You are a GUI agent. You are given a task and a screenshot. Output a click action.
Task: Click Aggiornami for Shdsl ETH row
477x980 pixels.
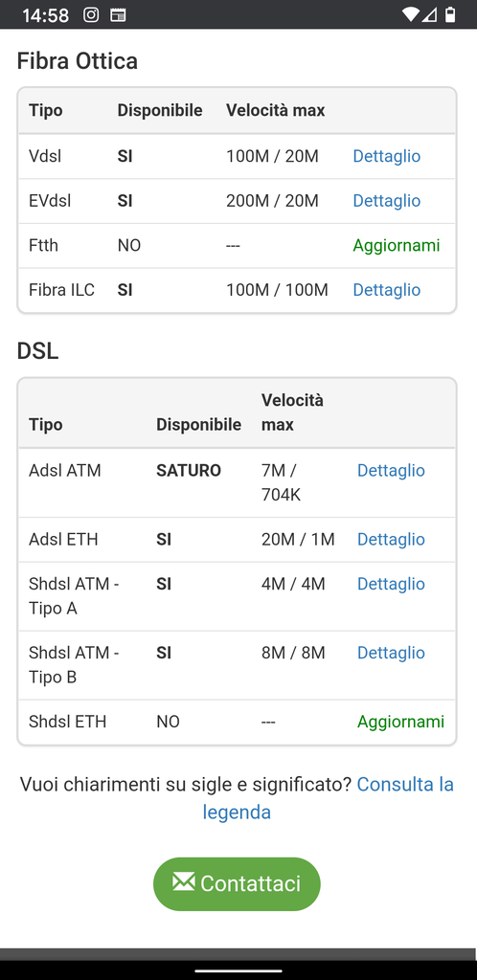[x=400, y=722]
